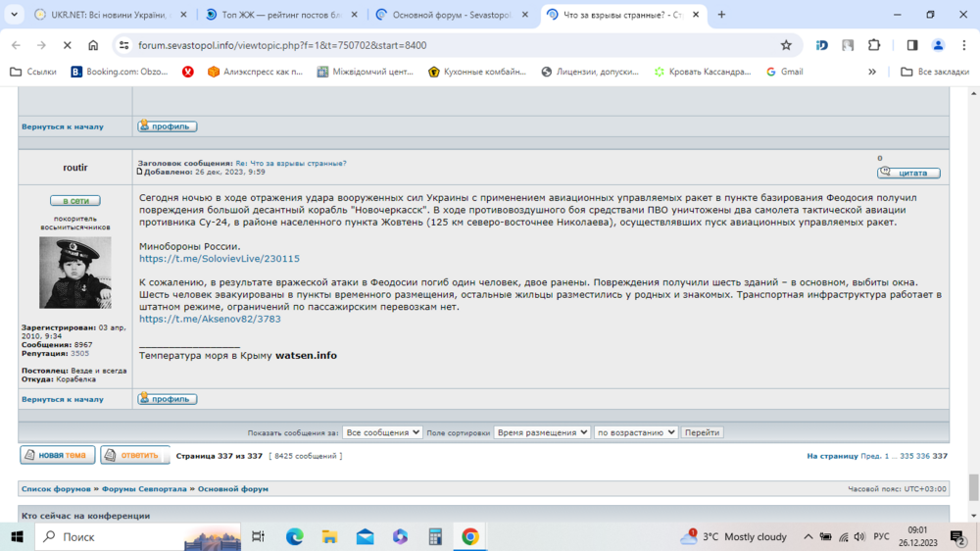The image size is (980, 551).
Task: Open the upper post's профиль button
Action: coord(167,126)
